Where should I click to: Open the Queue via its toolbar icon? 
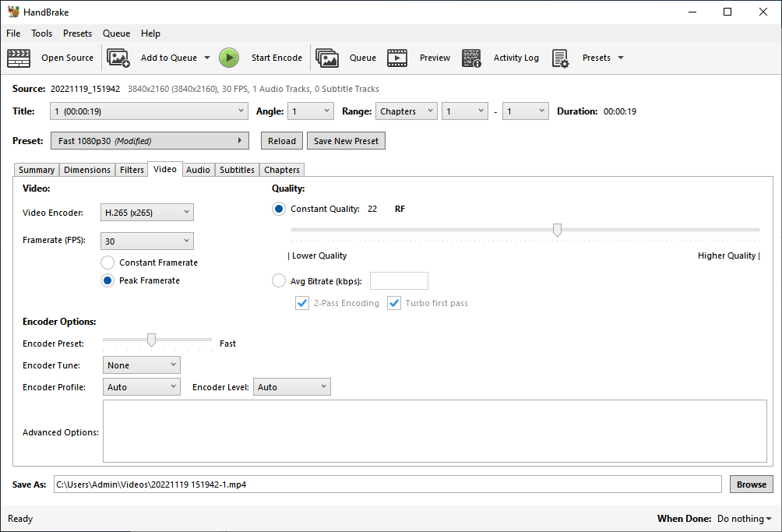click(x=327, y=58)
